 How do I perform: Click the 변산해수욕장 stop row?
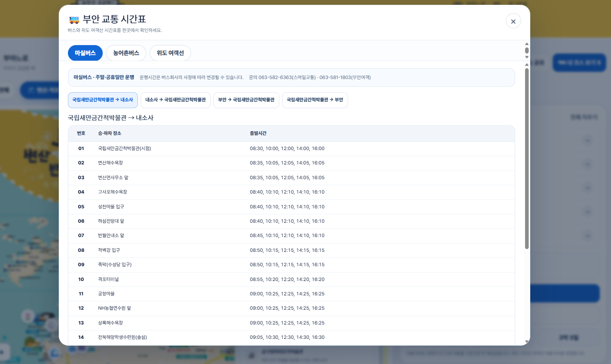point(291,163)
